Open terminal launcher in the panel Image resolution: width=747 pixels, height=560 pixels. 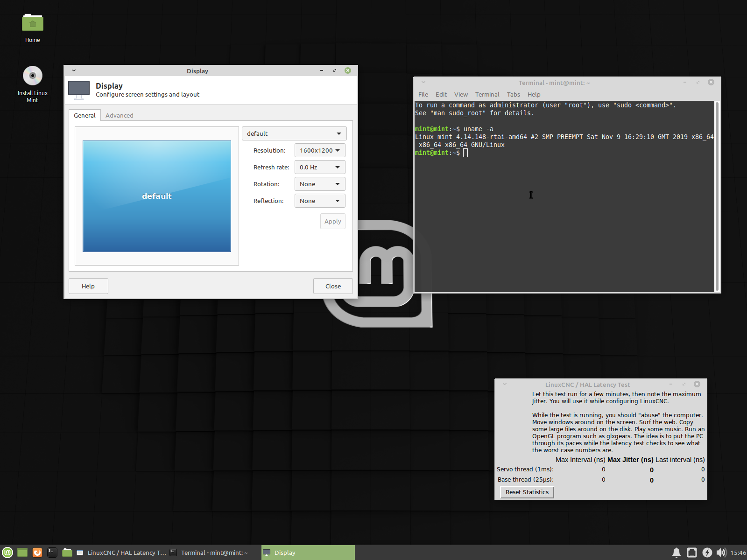[x=52, y=553]
